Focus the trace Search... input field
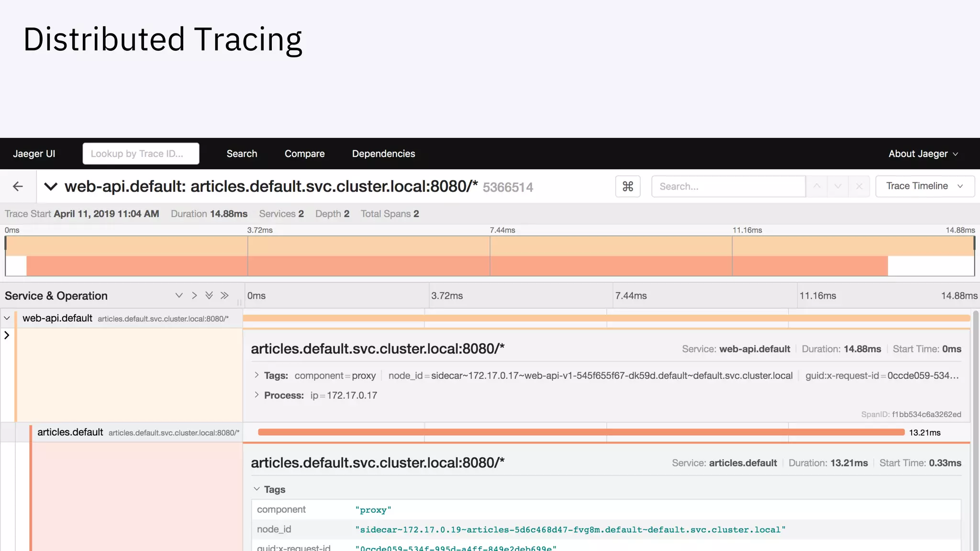The width and height of the screenshot is (980, 551). coord(728,187)
